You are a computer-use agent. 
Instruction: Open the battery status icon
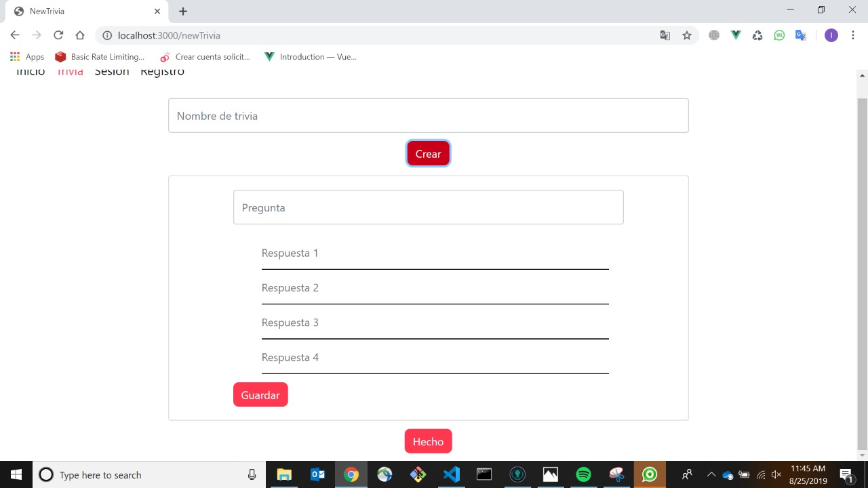coord(744,474)
